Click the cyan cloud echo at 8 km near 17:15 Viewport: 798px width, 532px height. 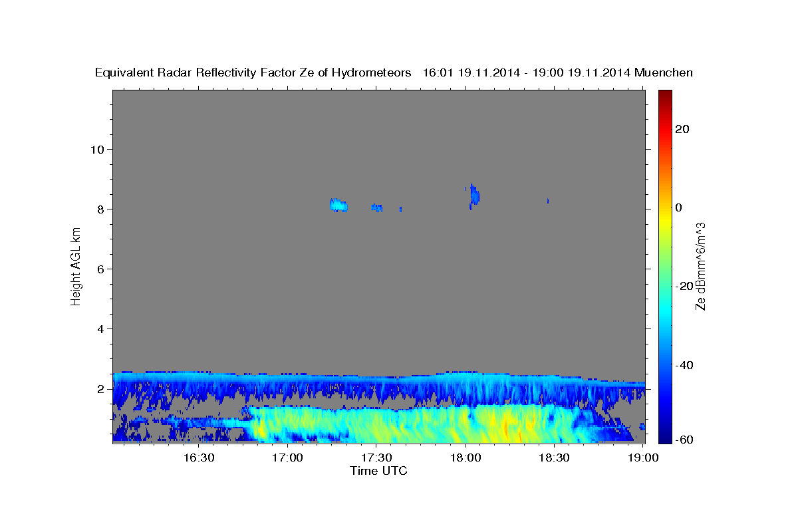pos(338,205)
